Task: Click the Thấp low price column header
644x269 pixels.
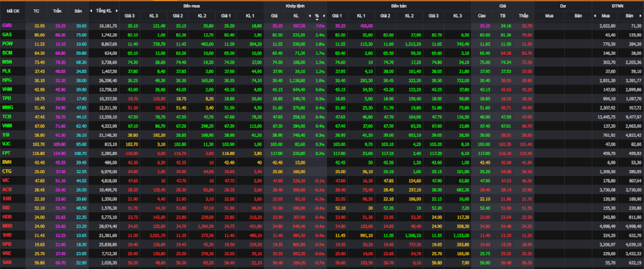Action: (523, 16)
